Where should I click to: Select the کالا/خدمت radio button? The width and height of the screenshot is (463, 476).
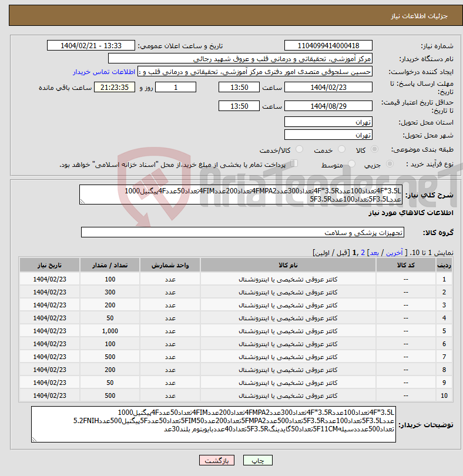(299, 149)
